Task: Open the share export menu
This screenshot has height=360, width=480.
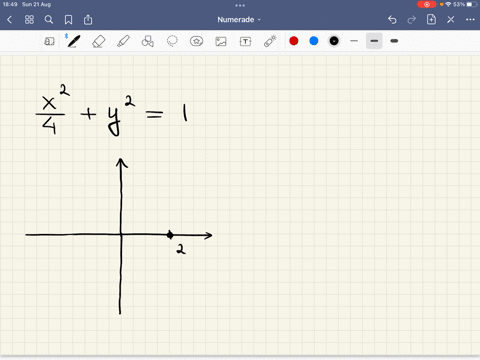Action: (88, 19)
